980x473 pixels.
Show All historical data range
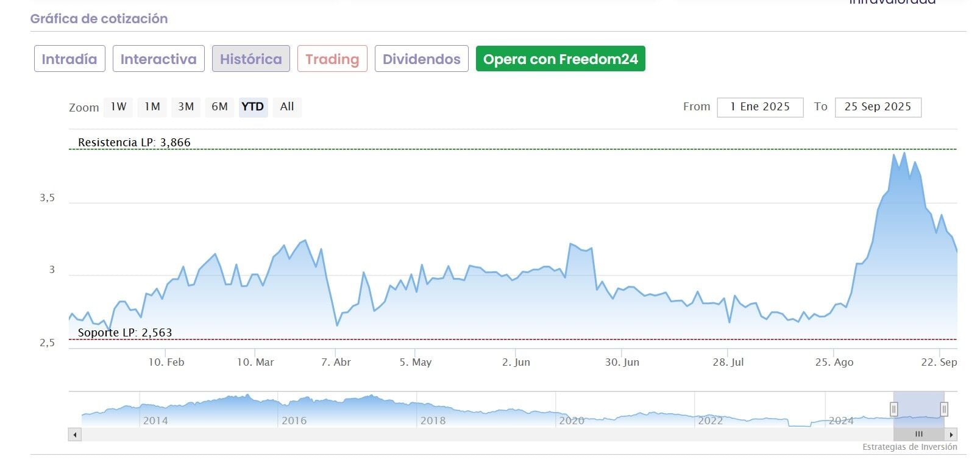pos(287,107)
